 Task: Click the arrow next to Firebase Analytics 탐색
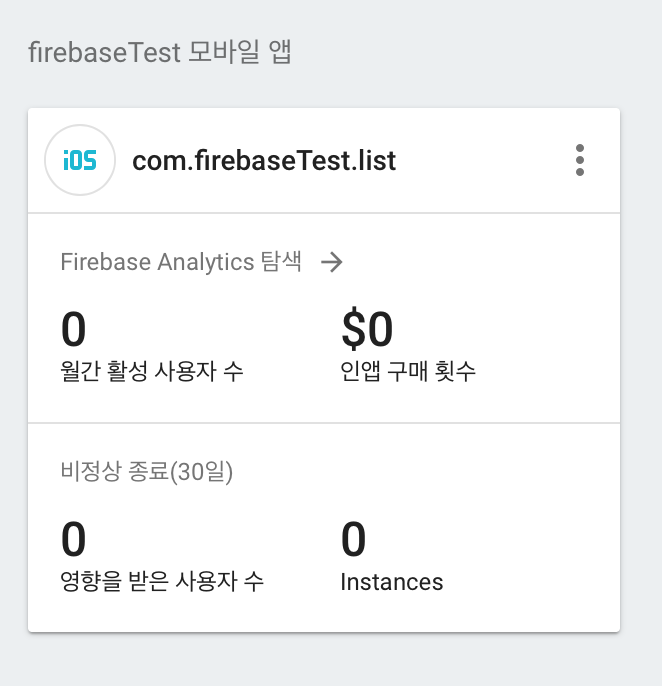(x=332, y=262)
